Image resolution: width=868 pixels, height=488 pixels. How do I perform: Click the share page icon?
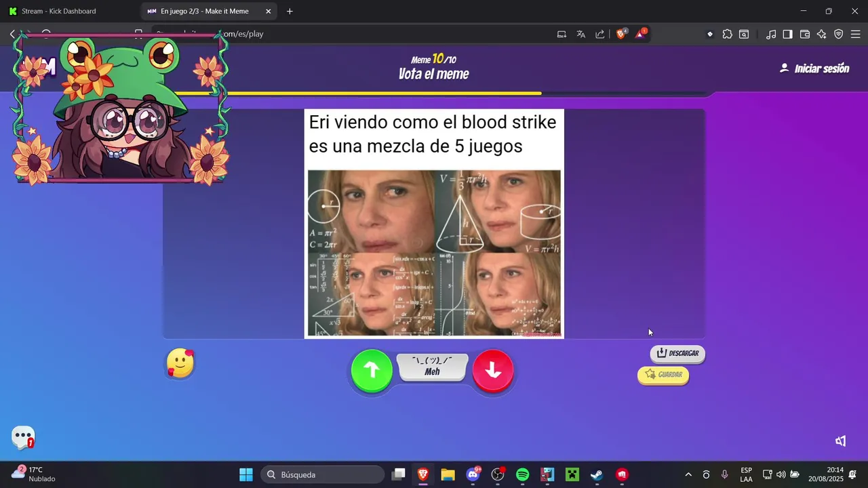(x=600, y=34)
